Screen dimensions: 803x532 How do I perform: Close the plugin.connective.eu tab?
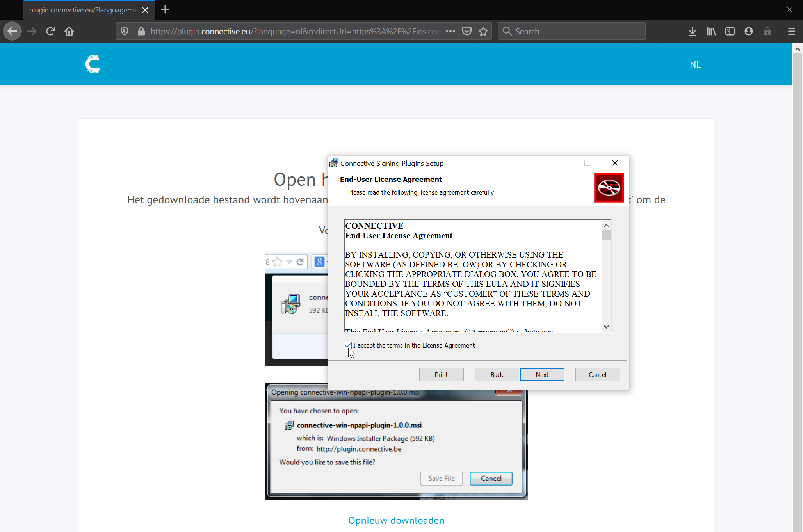pyautogui.click(x=145, y=10)
